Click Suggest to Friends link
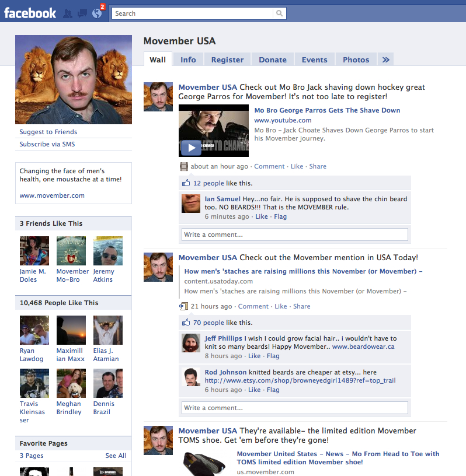This screenshot has height=476, width=466. pyautogui.click(x=48, y=132)
